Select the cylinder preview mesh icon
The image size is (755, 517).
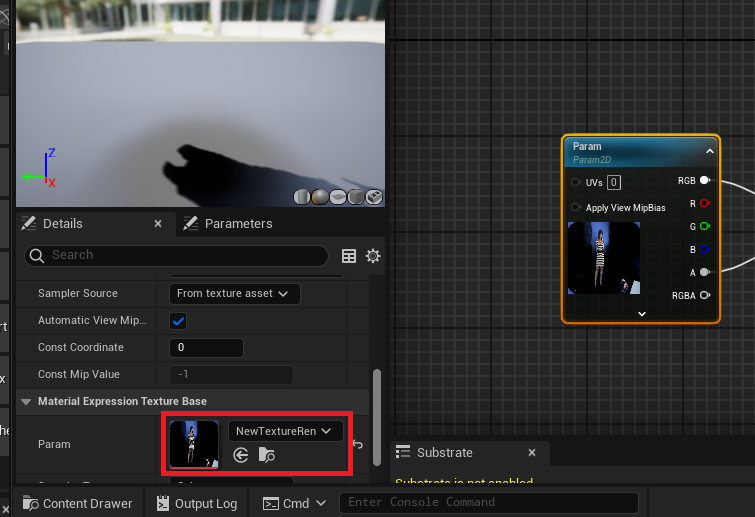(302, 197)
